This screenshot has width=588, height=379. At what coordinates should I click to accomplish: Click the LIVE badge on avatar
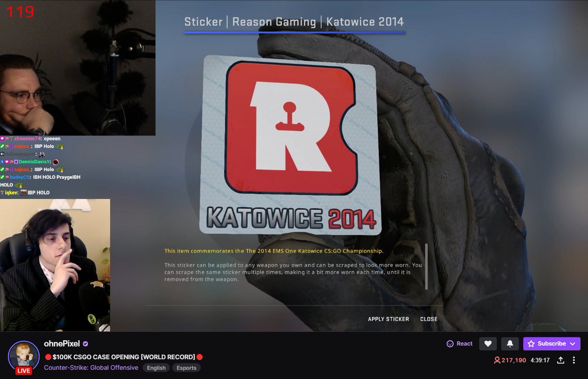(x=24, y=371)
